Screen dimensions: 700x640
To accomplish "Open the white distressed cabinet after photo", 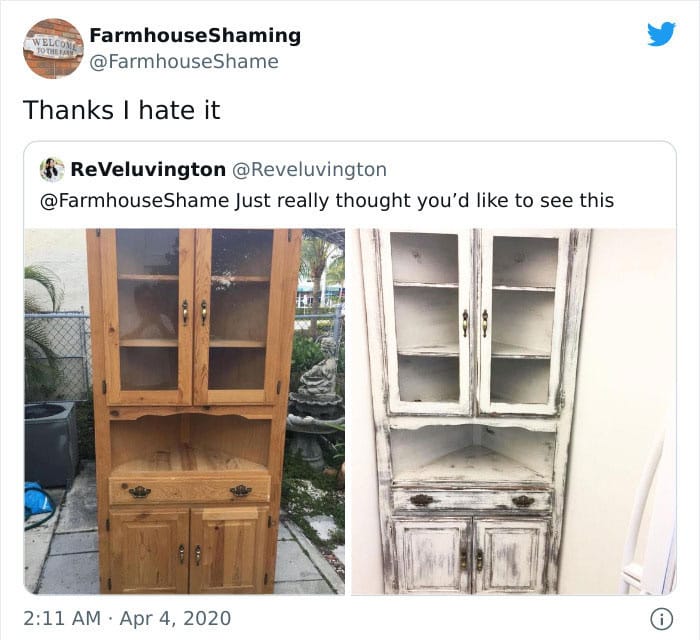I will pos(513,411).
